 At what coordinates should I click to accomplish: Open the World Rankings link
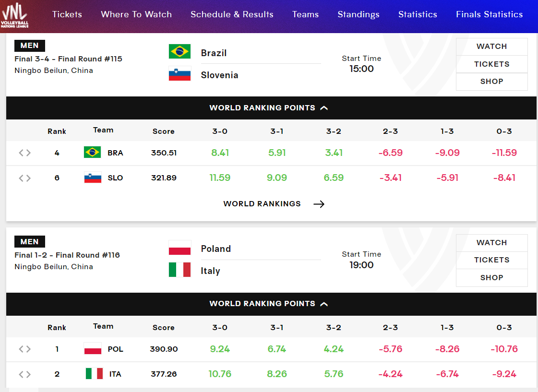pyautogui.click(x=262, y=204)
